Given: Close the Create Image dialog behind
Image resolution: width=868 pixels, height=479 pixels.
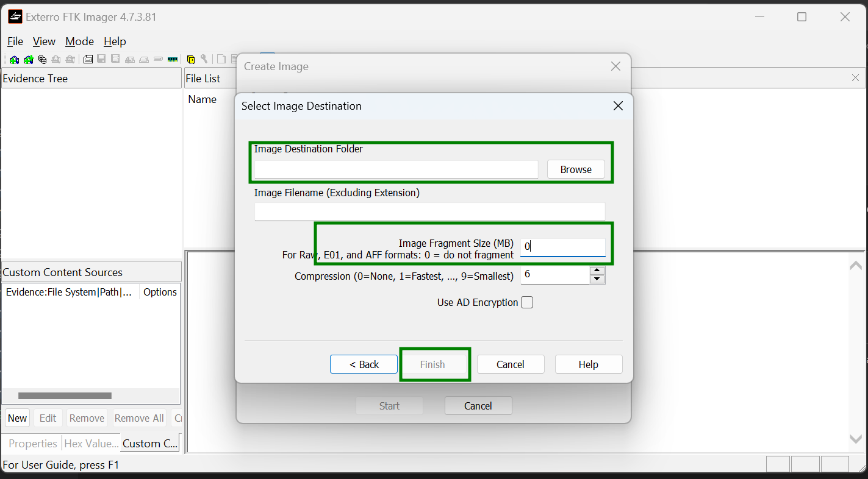Looking at the screenshot, I should click(x=615, y=66).
